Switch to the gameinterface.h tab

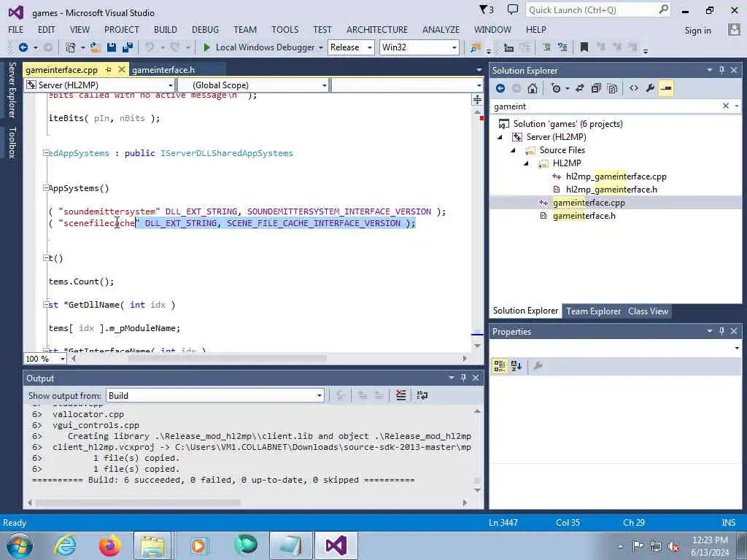tap(163, 70)
